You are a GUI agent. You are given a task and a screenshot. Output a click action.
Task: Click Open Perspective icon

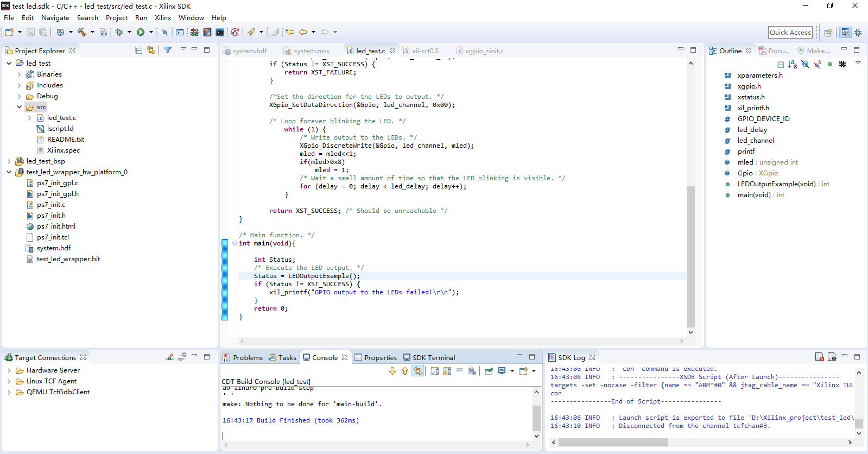click(828, 32)
